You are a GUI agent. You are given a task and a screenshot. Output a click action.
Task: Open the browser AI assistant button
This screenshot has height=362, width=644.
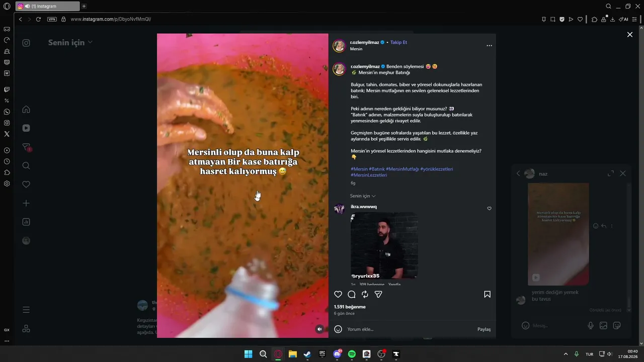click(624, 19)
